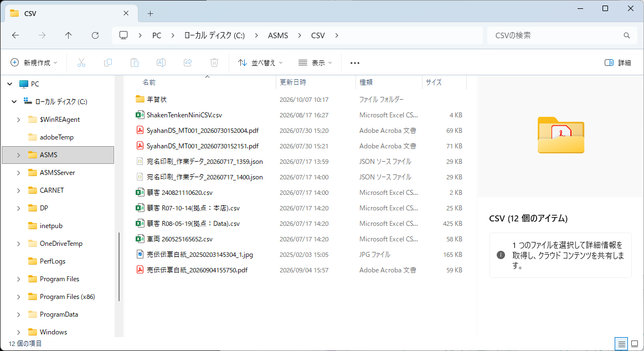Switch to details list view icon in status bar

point(621,344)
